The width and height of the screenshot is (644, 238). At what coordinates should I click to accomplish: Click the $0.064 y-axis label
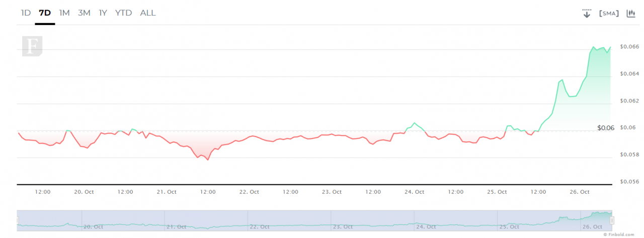pyautogui.click(x=629, y=74)
